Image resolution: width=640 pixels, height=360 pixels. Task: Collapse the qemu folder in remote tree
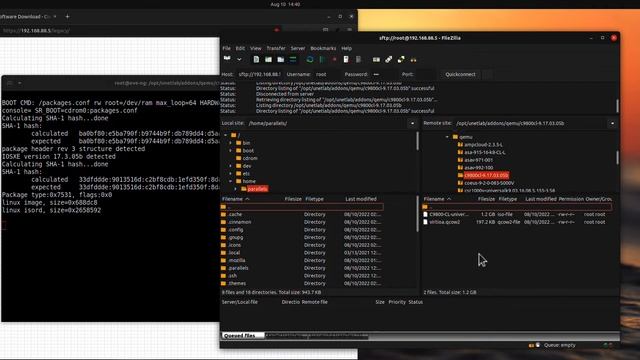[447, 137]
